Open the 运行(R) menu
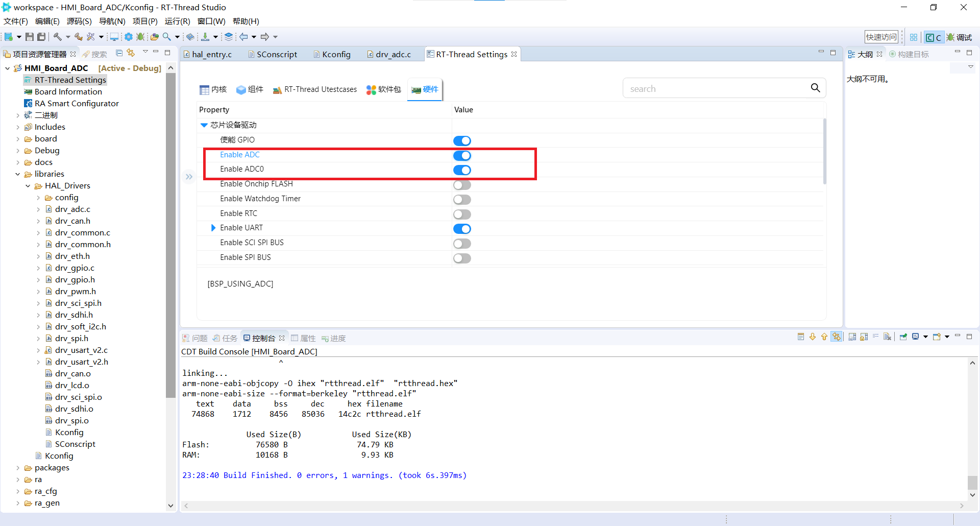 [177, 21]
